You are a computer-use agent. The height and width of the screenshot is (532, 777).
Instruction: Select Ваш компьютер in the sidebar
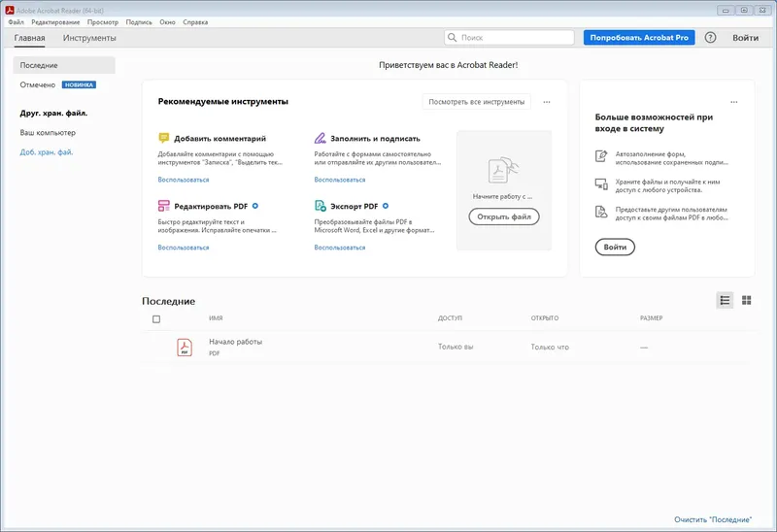coord(48,132)
